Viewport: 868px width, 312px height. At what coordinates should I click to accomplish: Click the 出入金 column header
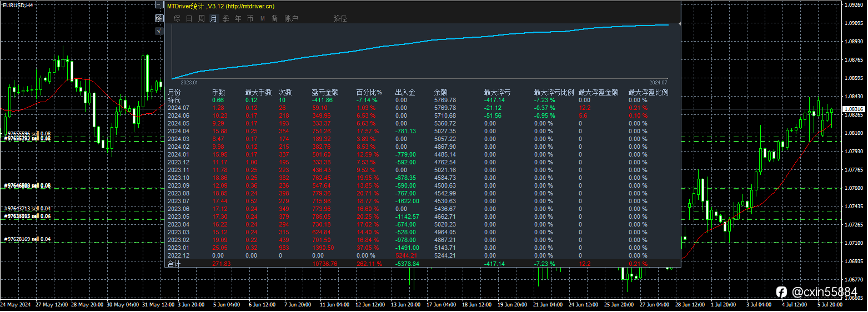[405, 93]
